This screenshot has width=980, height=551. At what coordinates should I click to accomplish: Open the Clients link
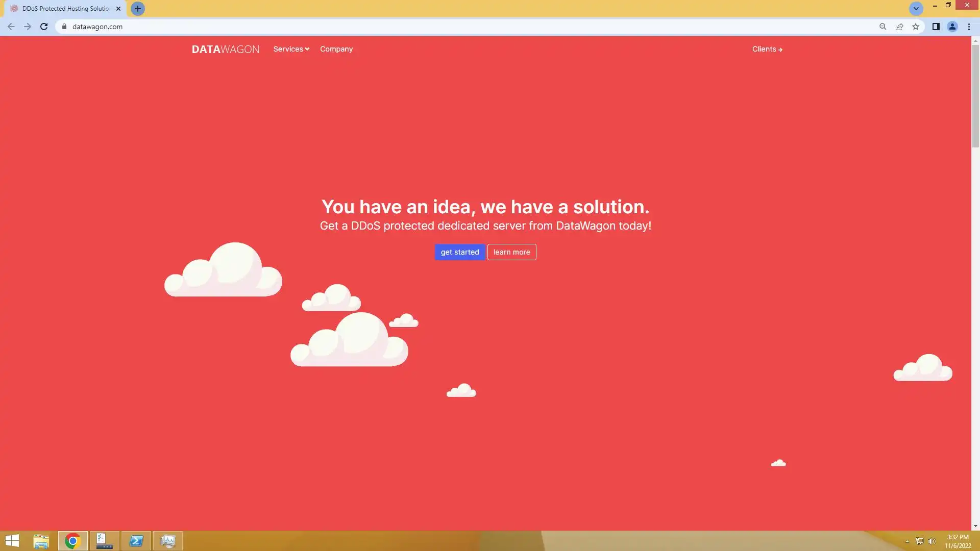coord(767,49)
